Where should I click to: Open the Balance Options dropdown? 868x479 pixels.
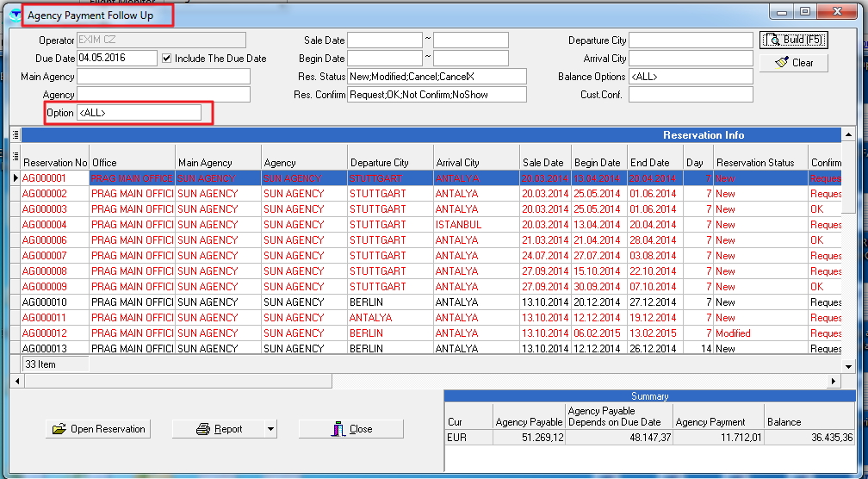point(690,77)
